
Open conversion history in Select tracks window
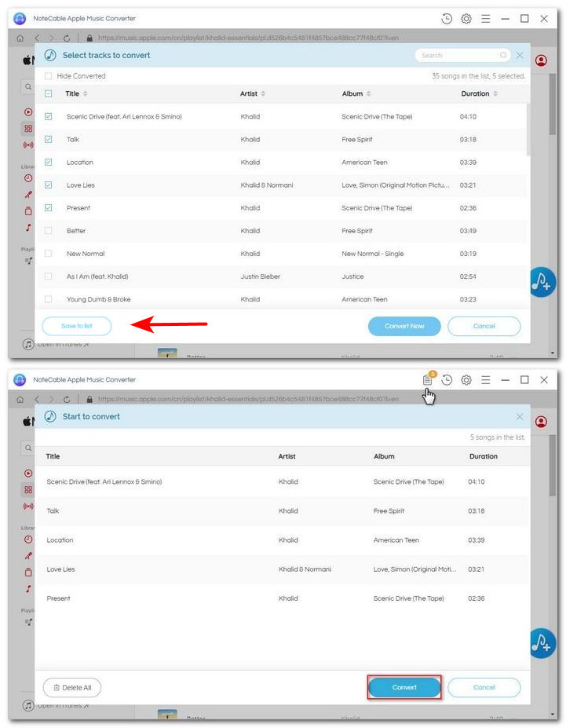click(x=447, y=19)
